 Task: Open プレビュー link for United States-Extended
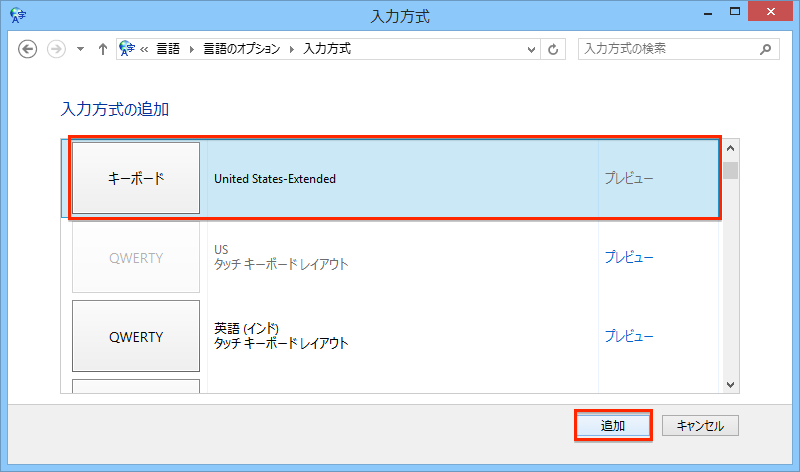pos(628,179)
